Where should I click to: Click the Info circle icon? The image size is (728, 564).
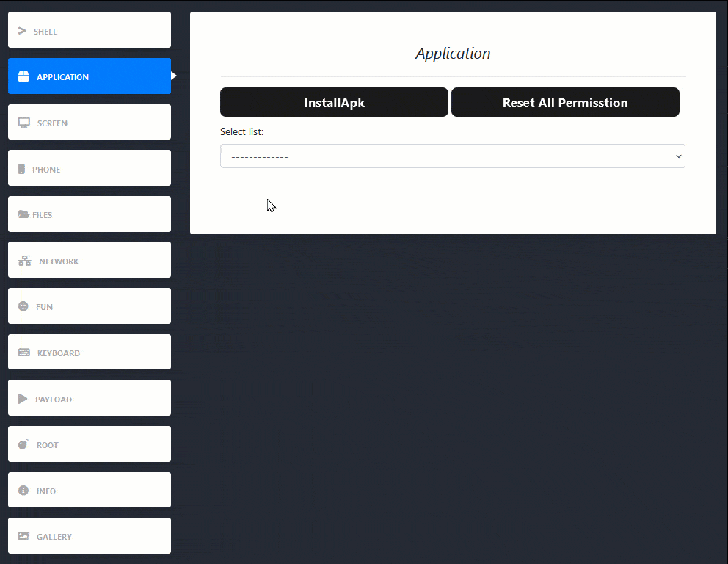coord(23,490)
